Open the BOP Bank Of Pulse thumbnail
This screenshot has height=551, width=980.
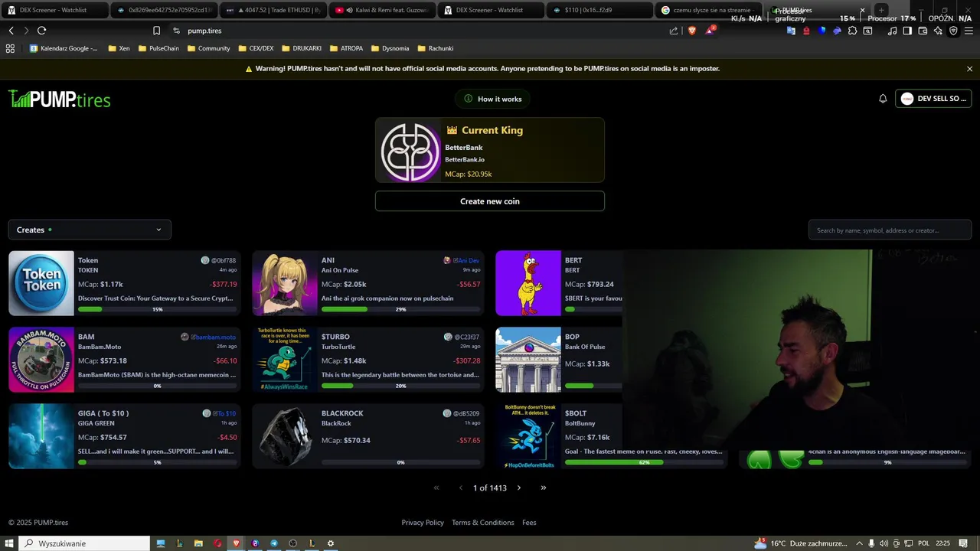[528, 360]
